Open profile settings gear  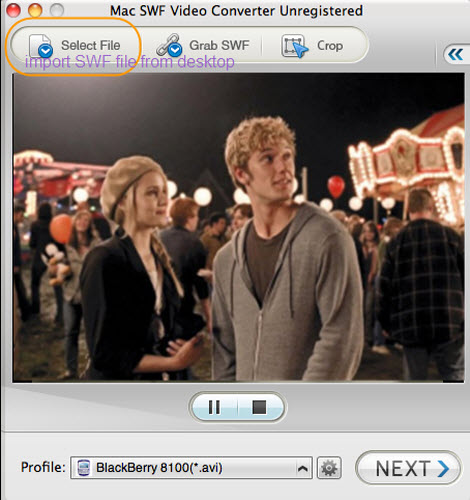pyautogui.click(x=329, y=468)
